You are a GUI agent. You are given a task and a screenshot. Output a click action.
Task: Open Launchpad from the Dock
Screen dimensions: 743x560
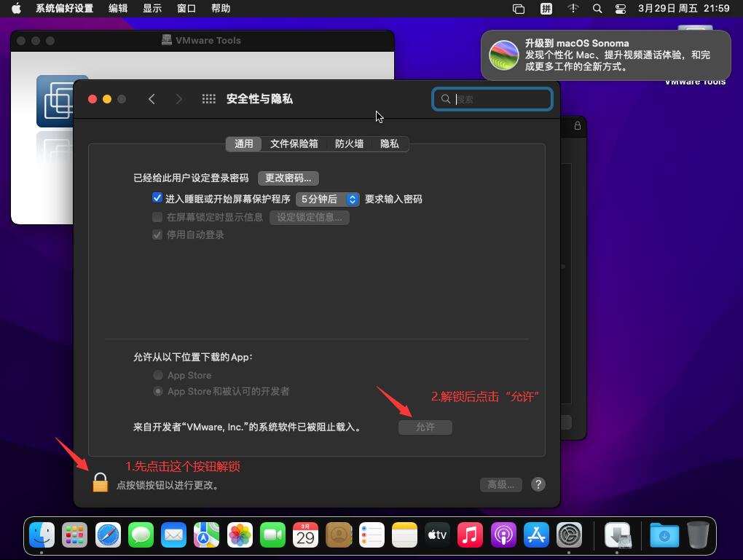[74, 535]
